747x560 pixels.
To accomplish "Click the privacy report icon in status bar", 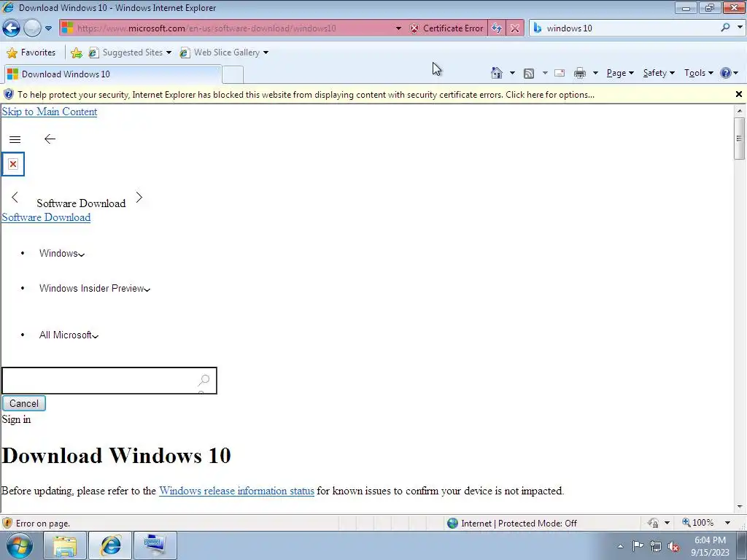I will (x=653, y=523).
